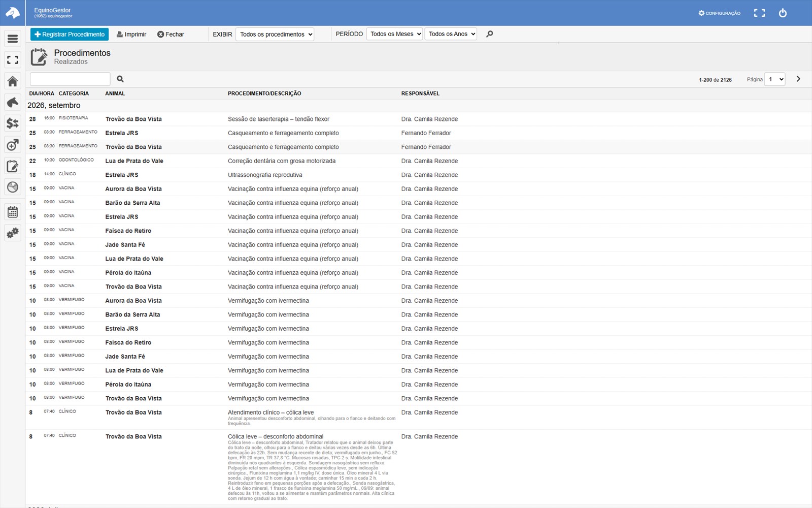Open the calendar icon in the sidebar
This screenshot has width=812, height=508.
13,212
